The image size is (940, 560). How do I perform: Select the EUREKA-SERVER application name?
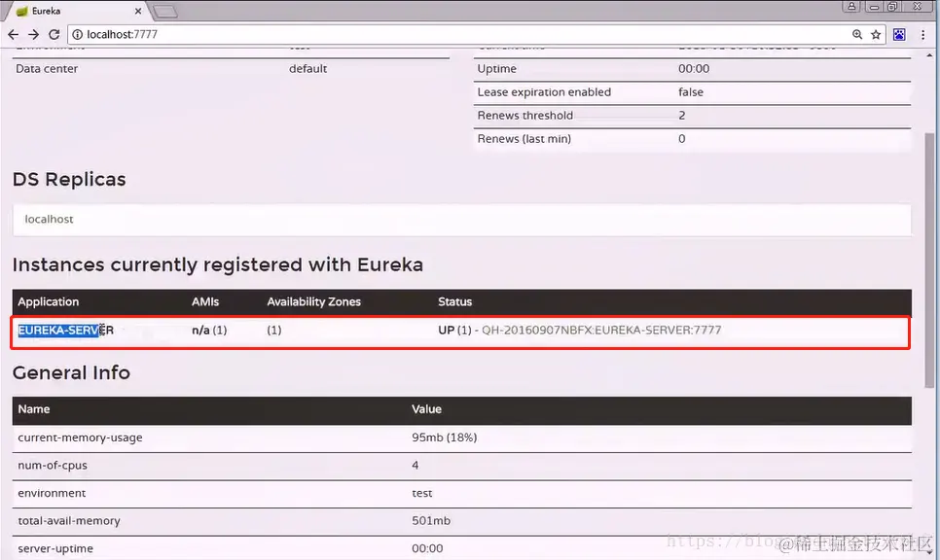[x=65, y=330]
